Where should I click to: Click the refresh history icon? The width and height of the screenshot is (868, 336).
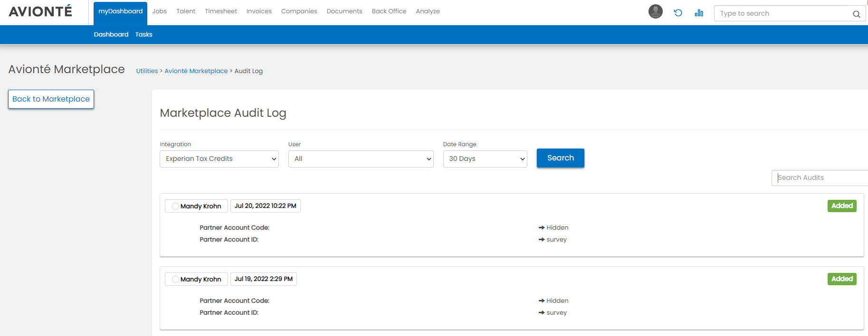[x=678, y=13]
